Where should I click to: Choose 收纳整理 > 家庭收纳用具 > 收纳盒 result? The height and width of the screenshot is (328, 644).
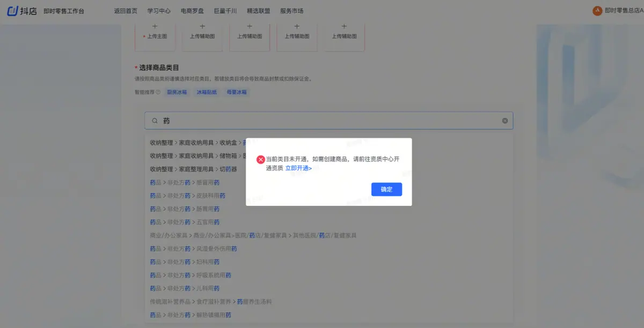coord(197,143)
